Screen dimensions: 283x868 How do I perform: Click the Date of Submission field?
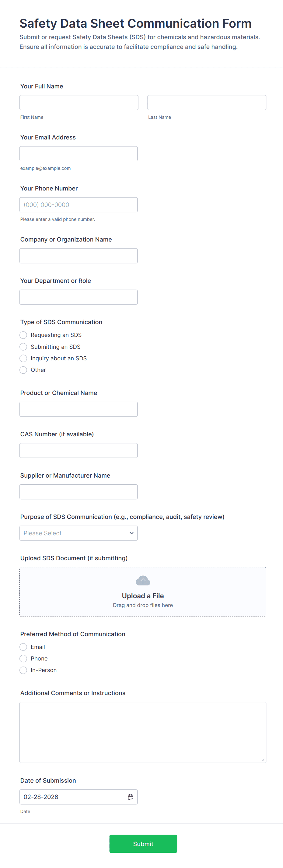(72, 797)
